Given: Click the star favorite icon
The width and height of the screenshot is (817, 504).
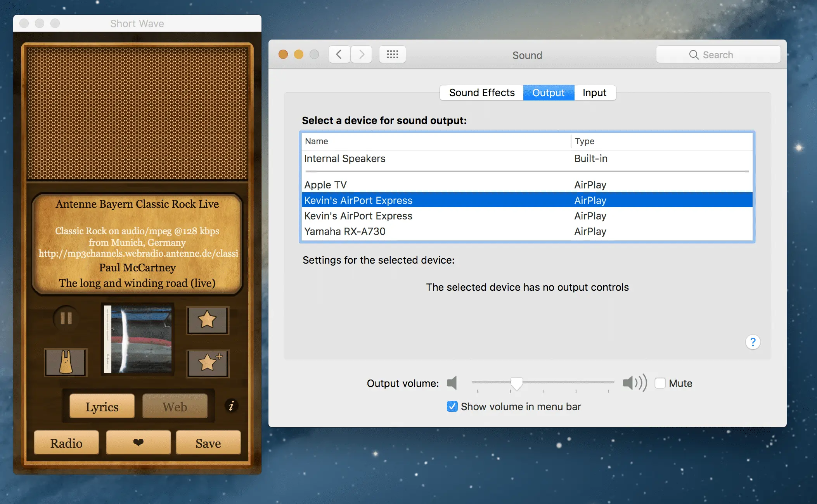Looking at the screenshot, I should (208, 320).
